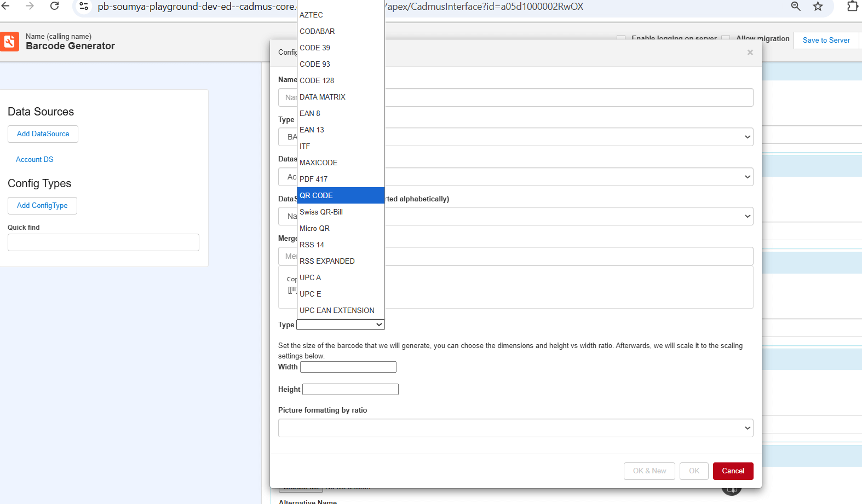Click the browser back arrow
Viewport: 862px width, 504px height.
5,6
